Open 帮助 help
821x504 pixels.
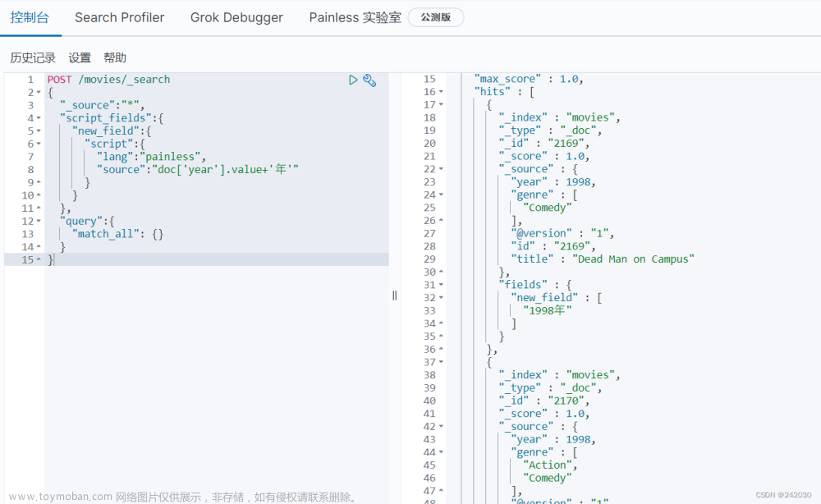coord(115,57)
